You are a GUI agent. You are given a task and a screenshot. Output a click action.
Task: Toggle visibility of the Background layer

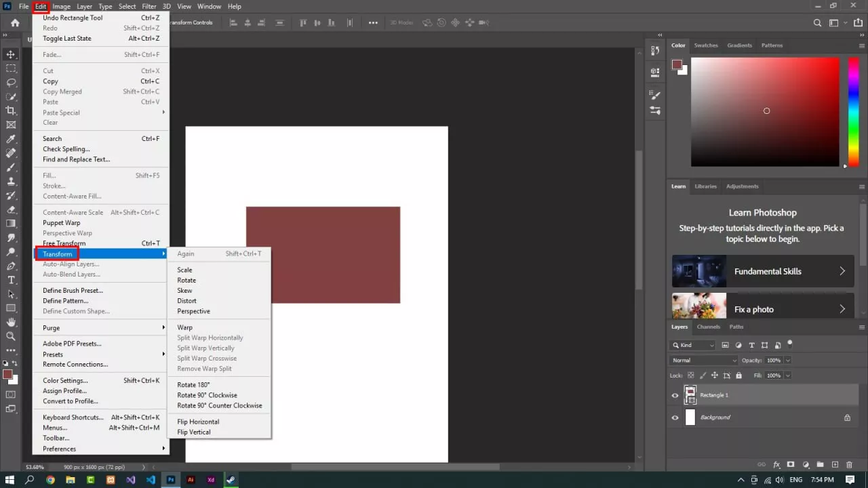point(675,418)
